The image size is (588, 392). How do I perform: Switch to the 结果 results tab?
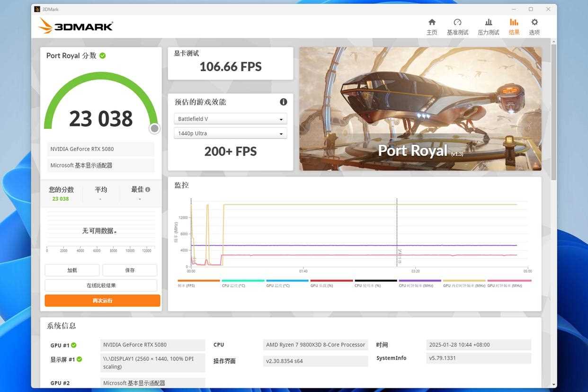(514, 27)
